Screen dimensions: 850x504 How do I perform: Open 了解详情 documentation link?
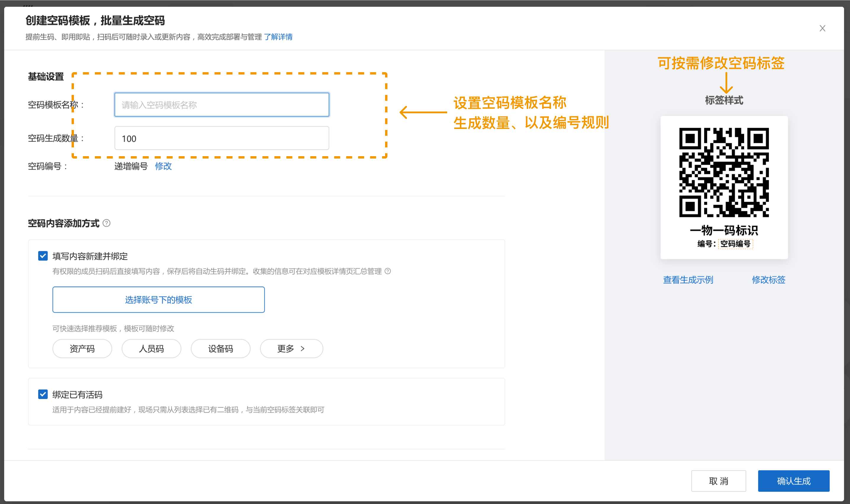tap(279, 37)
